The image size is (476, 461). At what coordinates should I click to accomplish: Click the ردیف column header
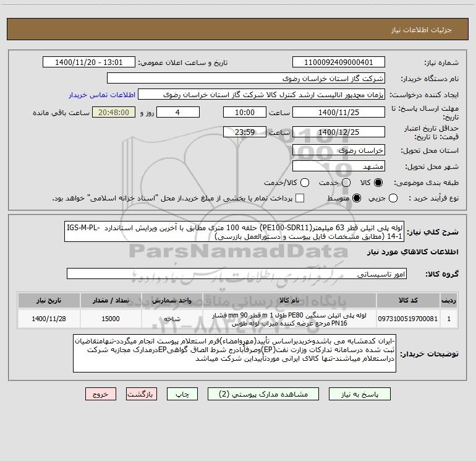point(449,300)
